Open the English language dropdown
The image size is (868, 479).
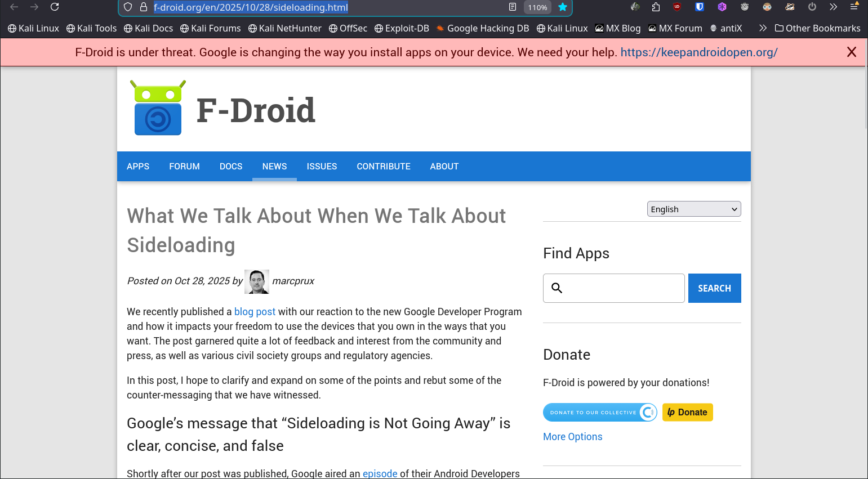(693, 209)
